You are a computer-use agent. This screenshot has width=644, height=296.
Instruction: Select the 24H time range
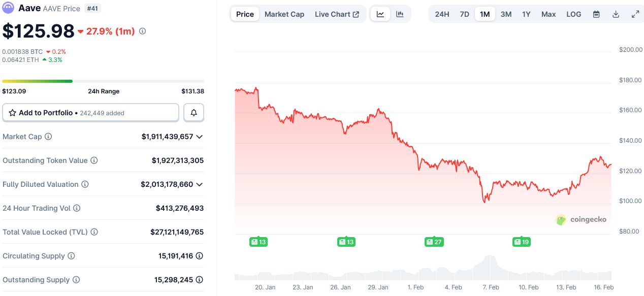point(442,14)
